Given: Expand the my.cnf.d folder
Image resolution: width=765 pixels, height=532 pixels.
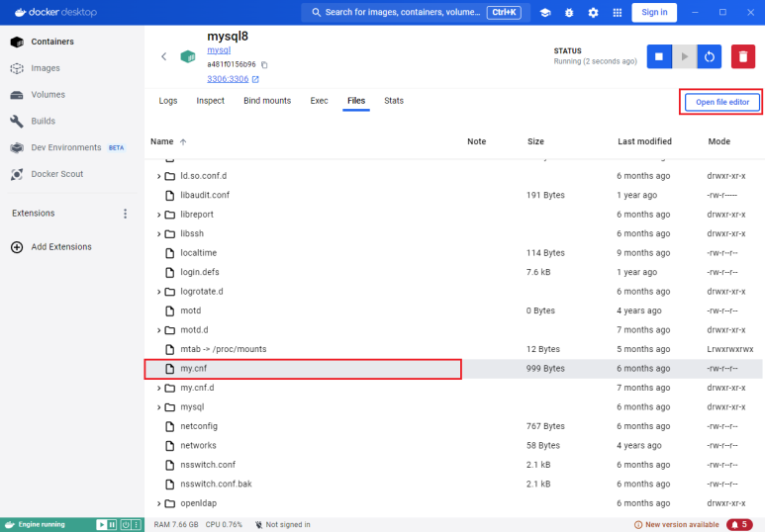Looking at the screenshot, I should (158, 389).
